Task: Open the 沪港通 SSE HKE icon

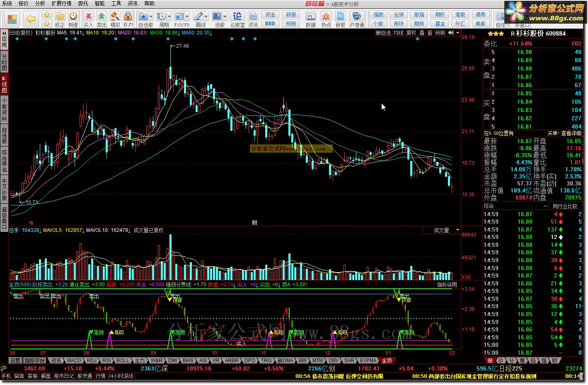Action: click(x=356, y=16)
